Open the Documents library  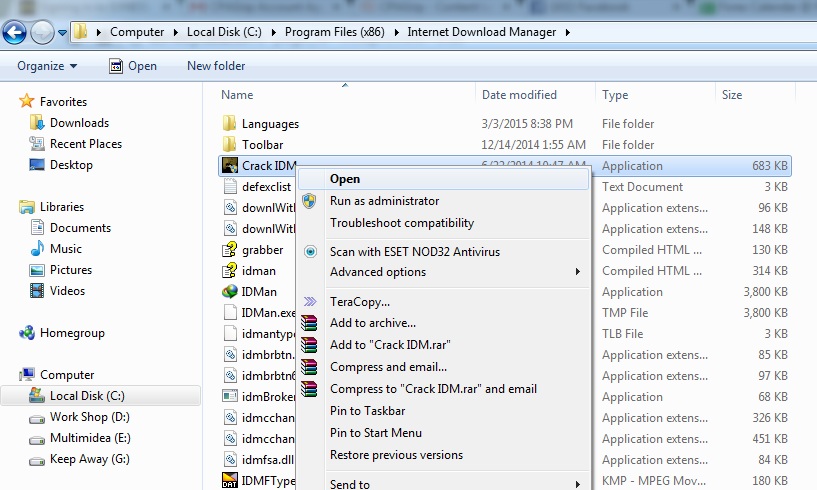coord(80,228)
